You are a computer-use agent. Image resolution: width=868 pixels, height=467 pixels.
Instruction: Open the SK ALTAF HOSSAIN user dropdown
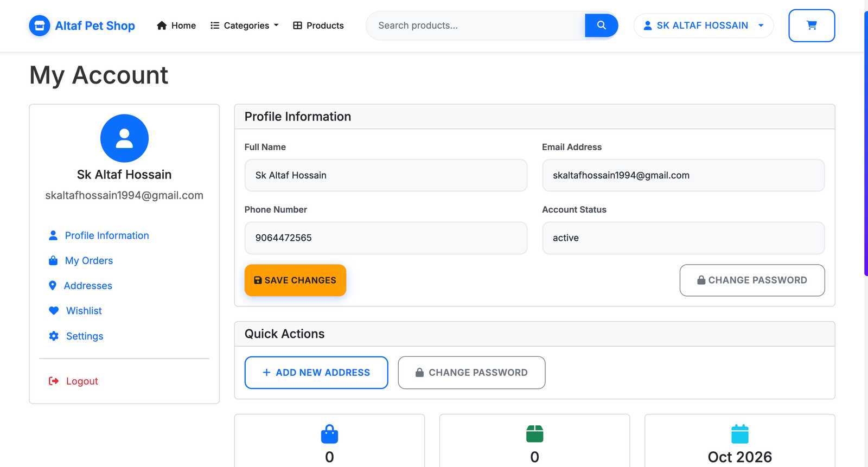click(704, 25)
